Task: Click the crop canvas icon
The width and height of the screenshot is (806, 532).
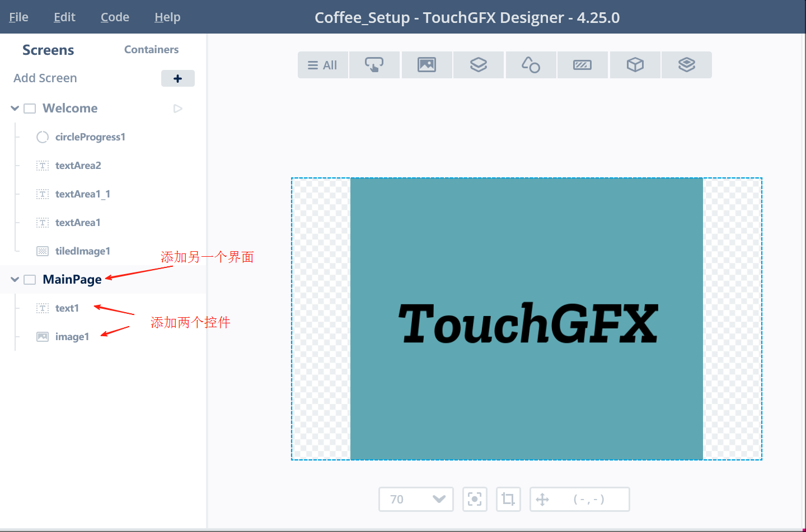Action: [x=508, y=499]
